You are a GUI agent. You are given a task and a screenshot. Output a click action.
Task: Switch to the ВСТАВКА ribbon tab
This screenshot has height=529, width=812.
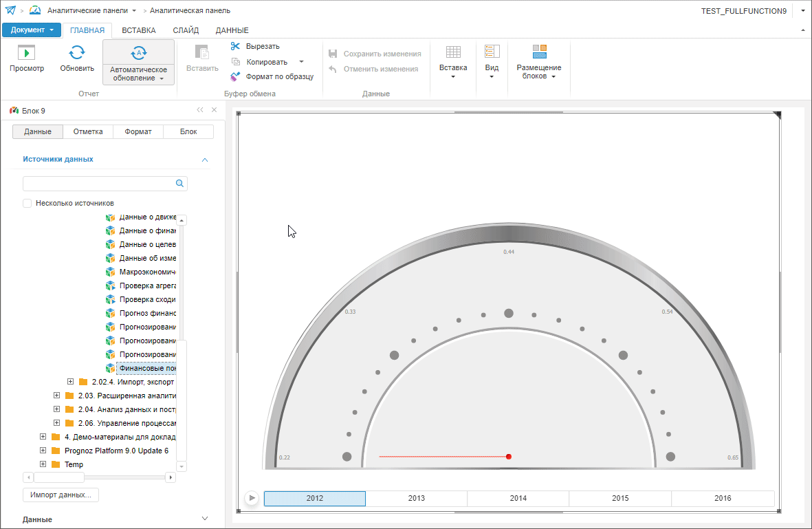coord(138,30)
